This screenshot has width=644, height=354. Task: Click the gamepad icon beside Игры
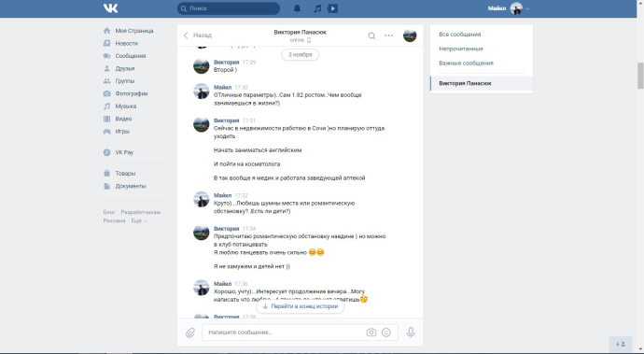106,132
